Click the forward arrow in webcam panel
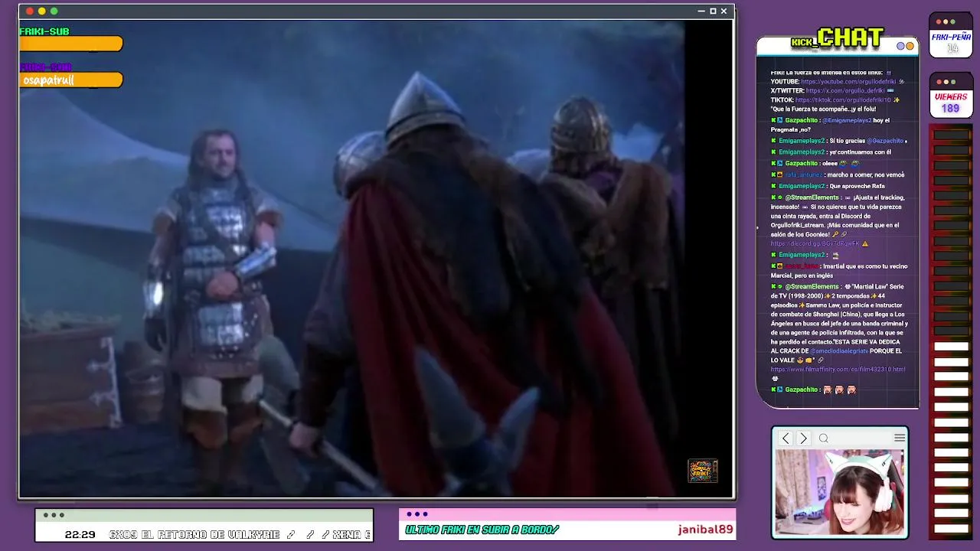Image resolution: width=980 pixels, height=551 pixels. (x=803, y=439)
